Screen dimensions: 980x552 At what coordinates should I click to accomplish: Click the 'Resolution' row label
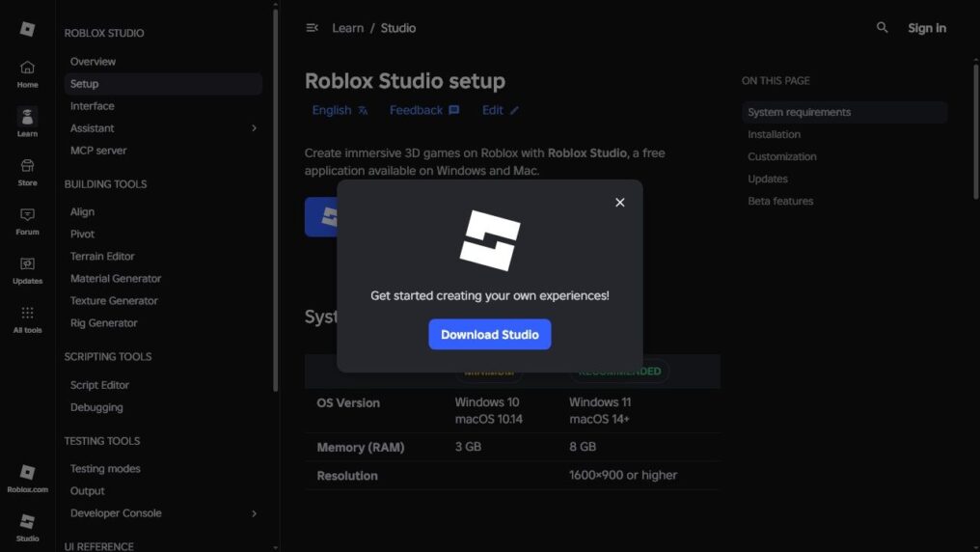click(347, 476)
